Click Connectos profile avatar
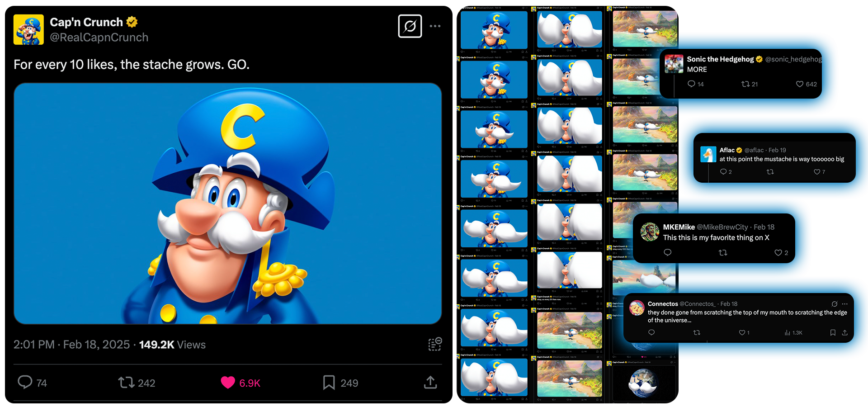The width and height of the screenshot is (868, 407). [637, 308]
